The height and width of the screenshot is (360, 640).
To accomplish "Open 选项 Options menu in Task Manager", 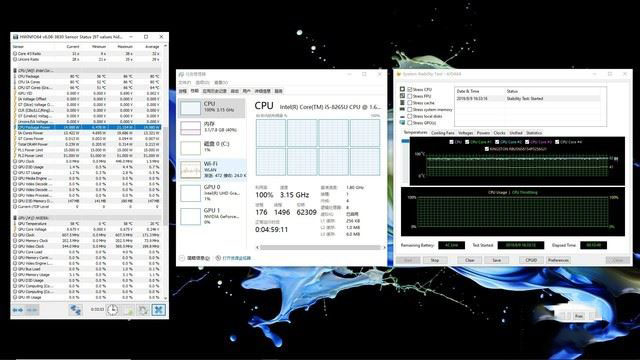I will pos(202,82).
